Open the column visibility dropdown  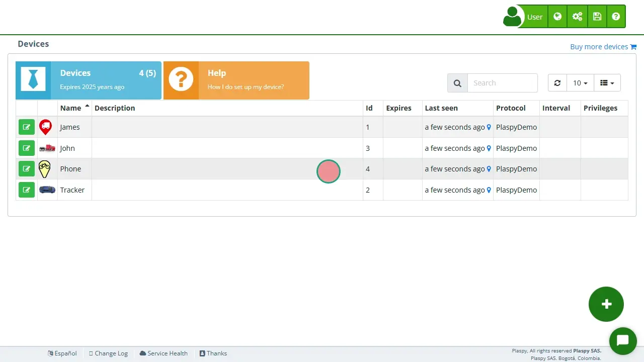coord(607,82)
